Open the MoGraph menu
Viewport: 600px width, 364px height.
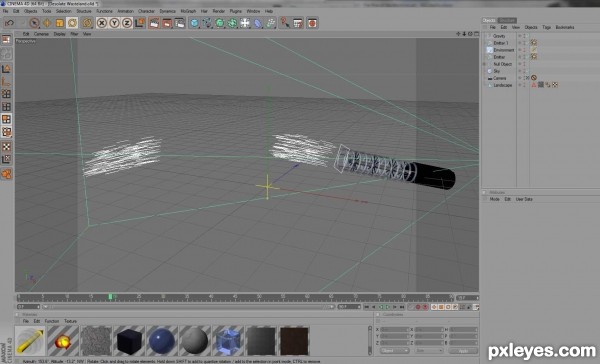[188, 11]
